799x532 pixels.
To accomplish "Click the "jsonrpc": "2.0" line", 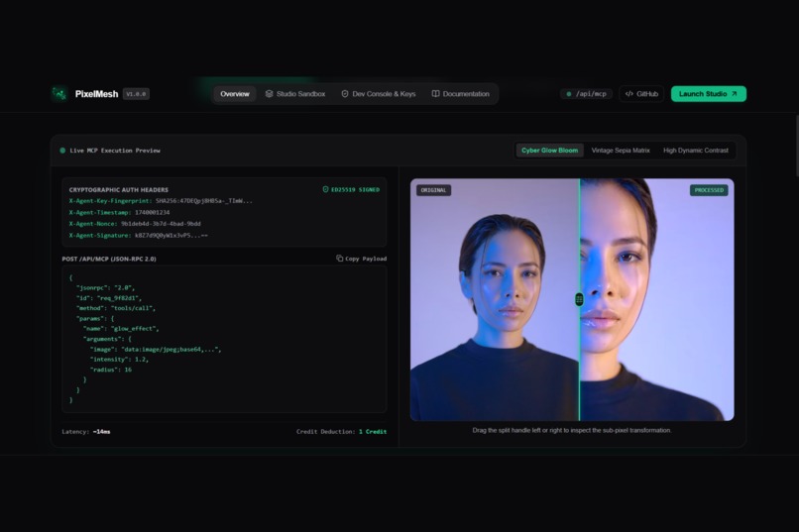I will coord(105,287).
